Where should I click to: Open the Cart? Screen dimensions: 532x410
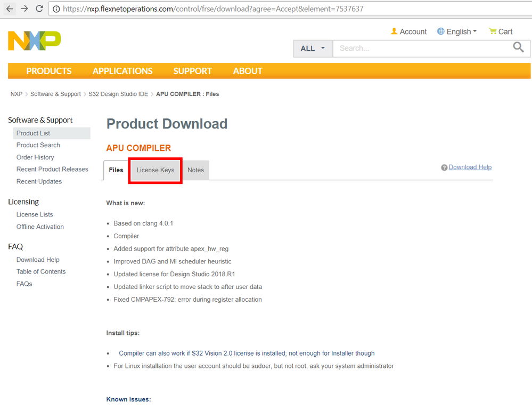(501, 31)
